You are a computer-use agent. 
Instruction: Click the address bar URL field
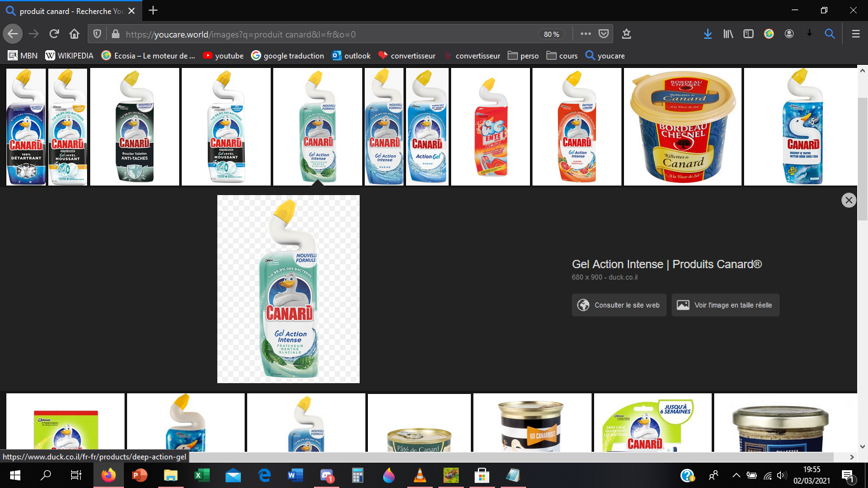pyautogui.click(x=318, y=34)
